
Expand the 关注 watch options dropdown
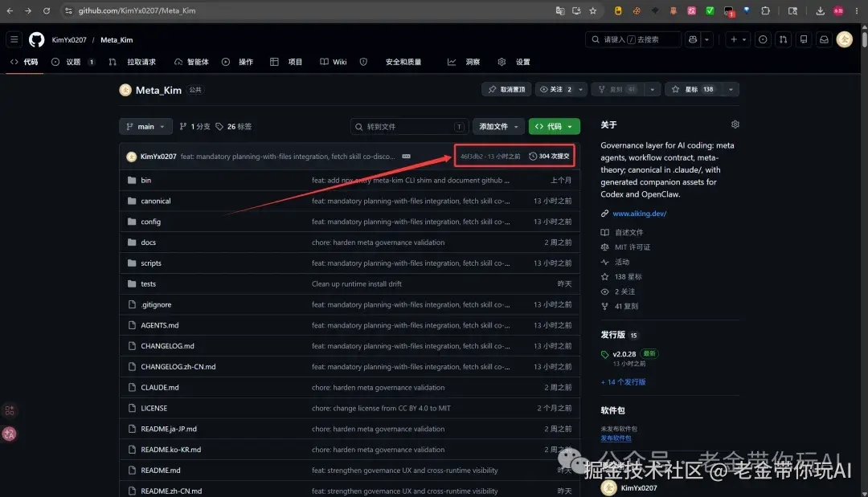(x=581, y=90)
